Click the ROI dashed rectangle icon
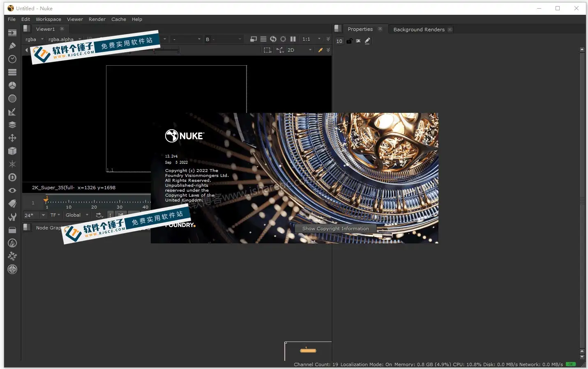The width and height of the screenshot is (588, 369). tap(267, 50)
